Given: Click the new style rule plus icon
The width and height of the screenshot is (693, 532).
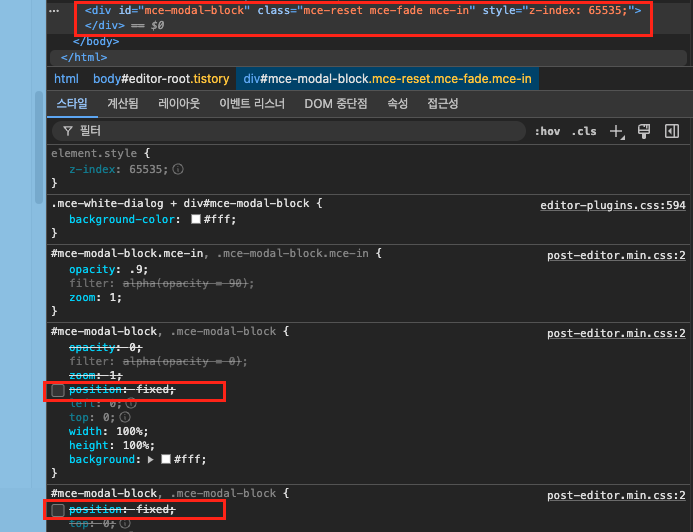Looking at the screenshot, I should (x=617, y=131).
